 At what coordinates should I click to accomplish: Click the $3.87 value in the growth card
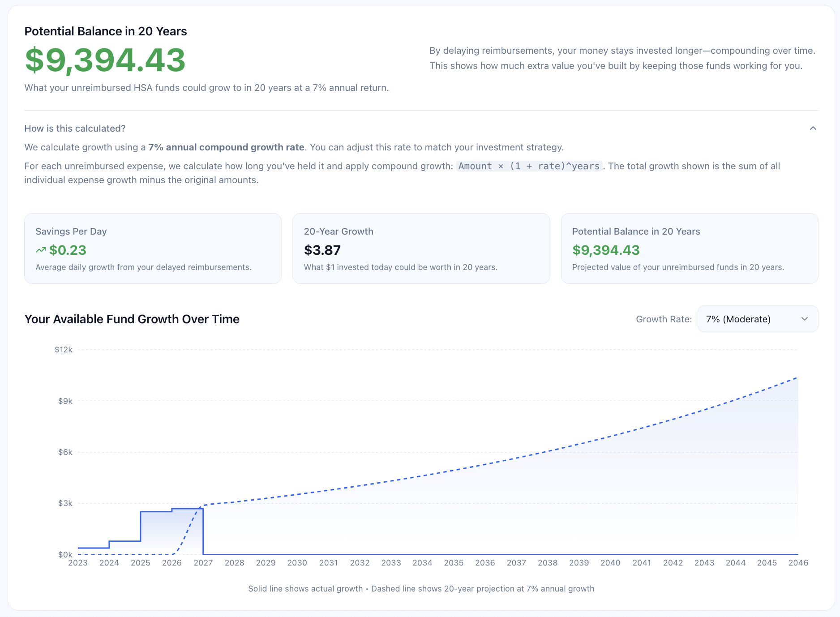click(x=322, y=250)
